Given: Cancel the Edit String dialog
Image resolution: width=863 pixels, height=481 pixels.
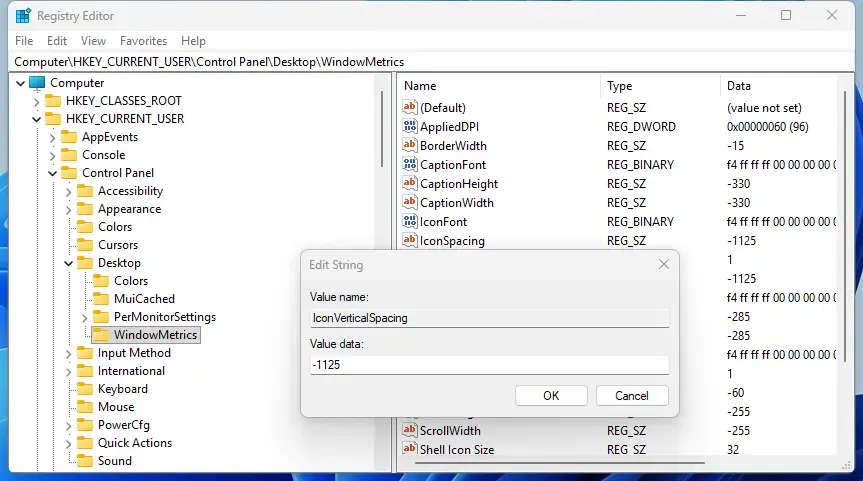Looking at the screenshot, I should [x=632, y=396].
